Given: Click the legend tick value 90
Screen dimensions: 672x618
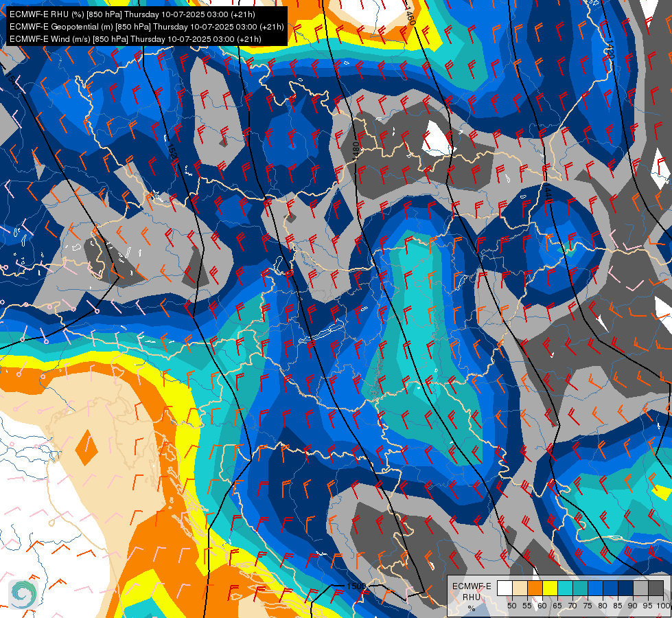Looking at the screenshot, I should [x=633, y=606].
